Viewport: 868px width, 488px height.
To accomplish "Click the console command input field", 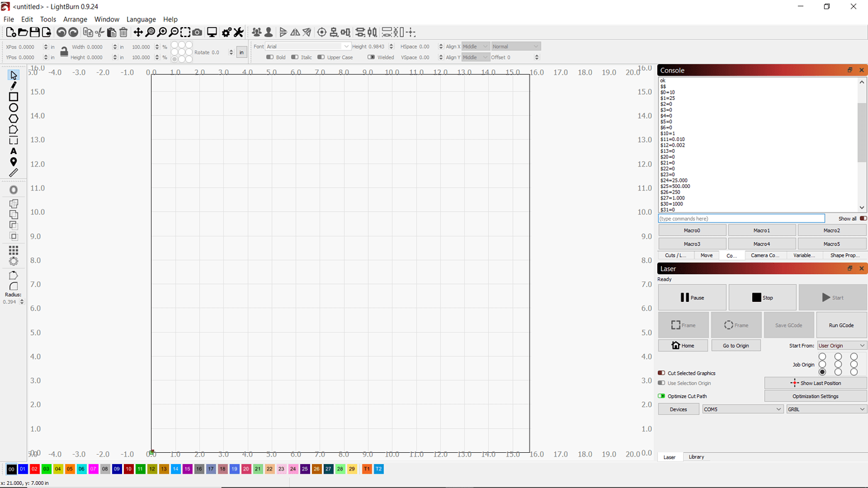I will (741, 219).
